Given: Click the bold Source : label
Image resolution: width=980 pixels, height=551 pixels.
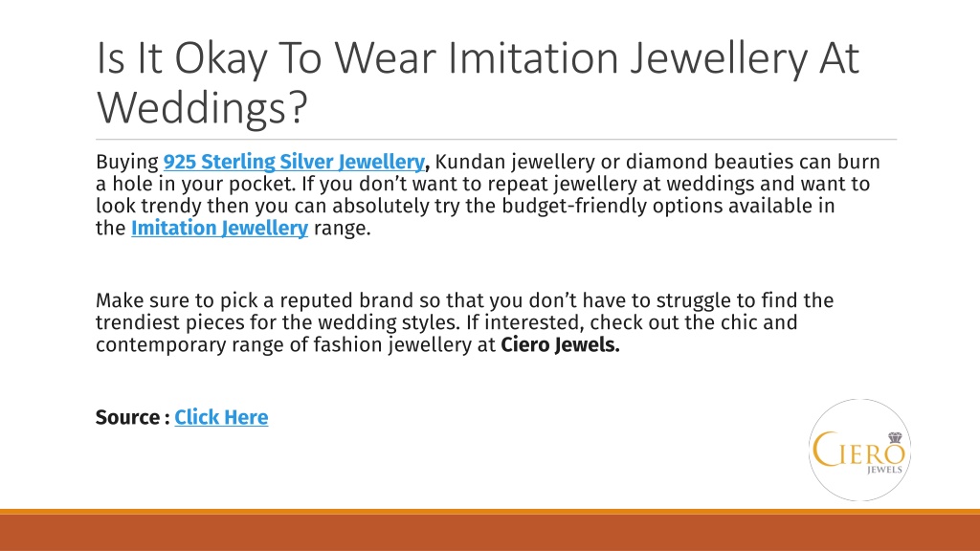Looking at the screenshot, I should (132, 417).
